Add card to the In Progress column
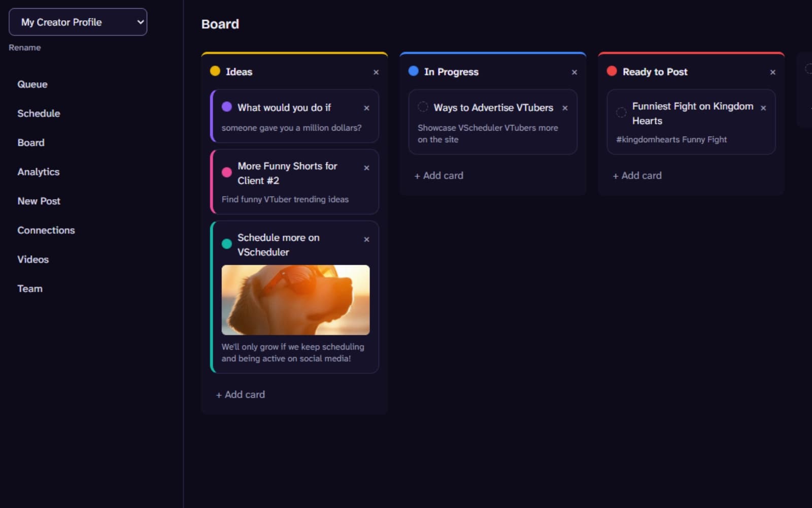 439,176
